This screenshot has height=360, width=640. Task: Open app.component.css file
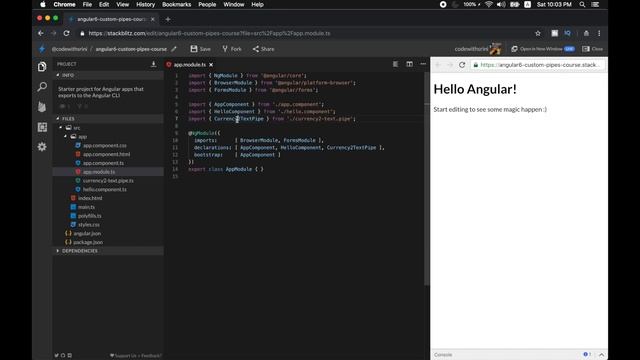point(104,145)
